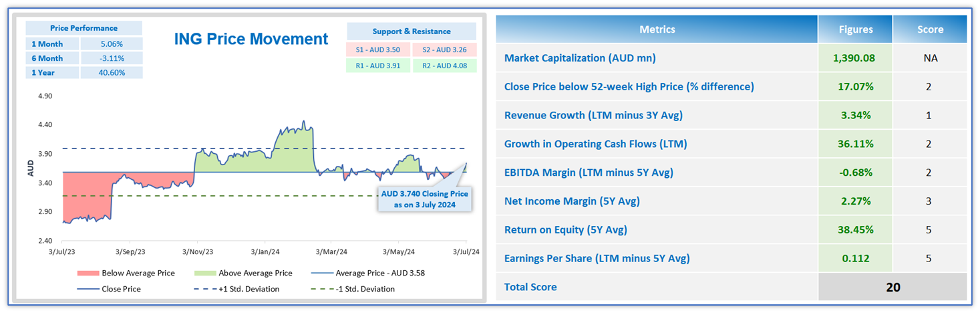The height and width of the screenshot is (313, 980).
Task: Click the 3/Nov/23 x-axis label
Action: coord(198,252)
